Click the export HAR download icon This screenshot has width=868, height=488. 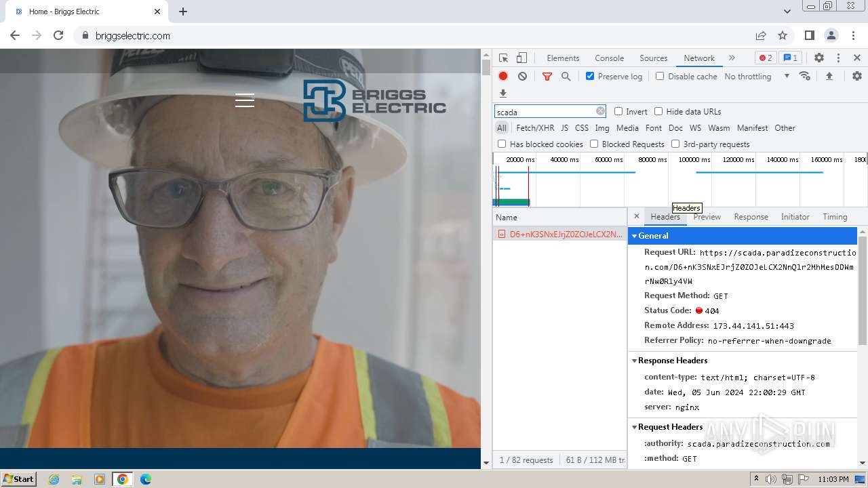(503, 94)
